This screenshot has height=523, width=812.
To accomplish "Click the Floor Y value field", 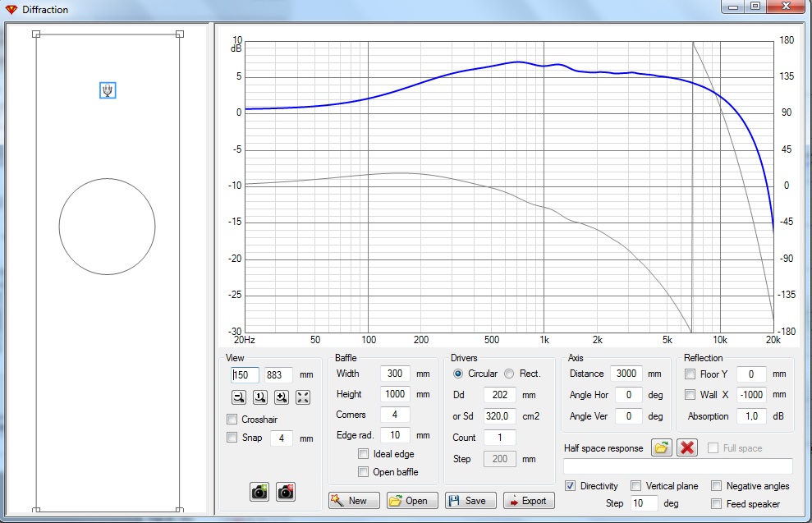I will coord(751,374).
